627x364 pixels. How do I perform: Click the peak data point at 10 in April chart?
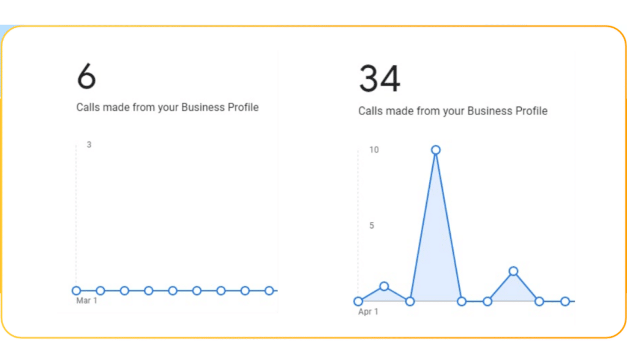tap(436, 150)
